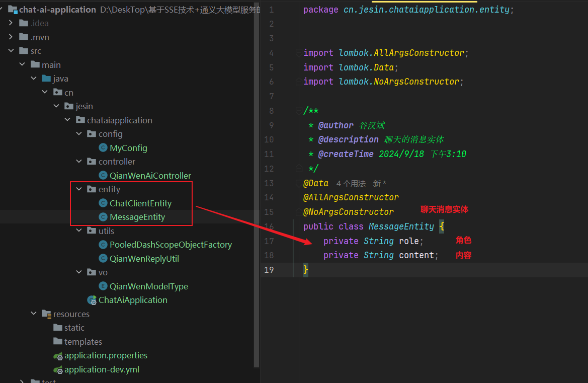The height and width of the screenshot is (383, 588).
Task: Click the QianWenModelType enum icon
Action: 103,286
